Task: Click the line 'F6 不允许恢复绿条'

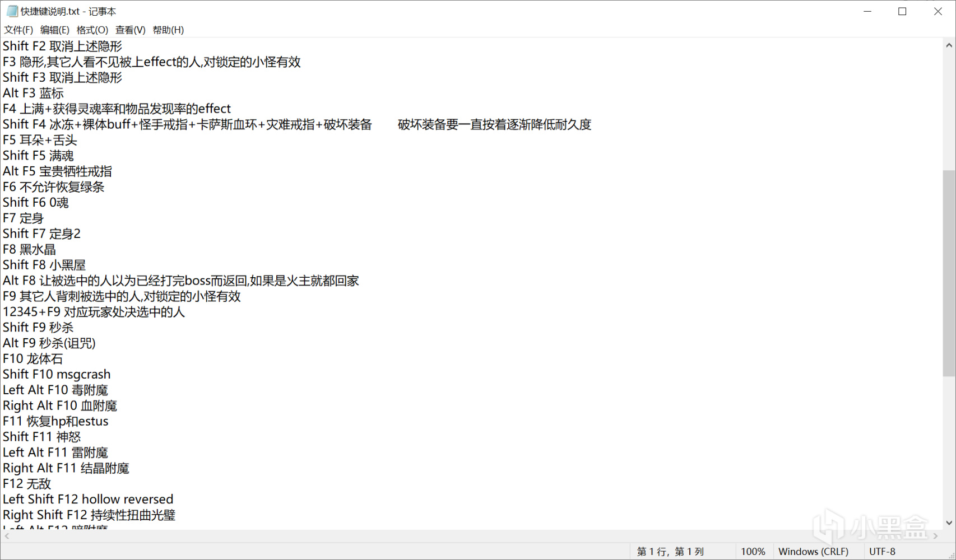Action: pos(53,188)
